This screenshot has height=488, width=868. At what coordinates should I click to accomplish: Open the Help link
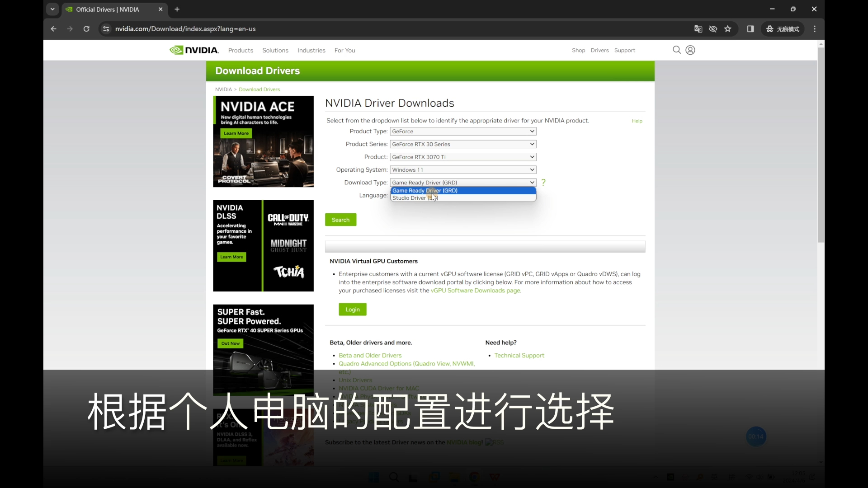pos(637,121)
